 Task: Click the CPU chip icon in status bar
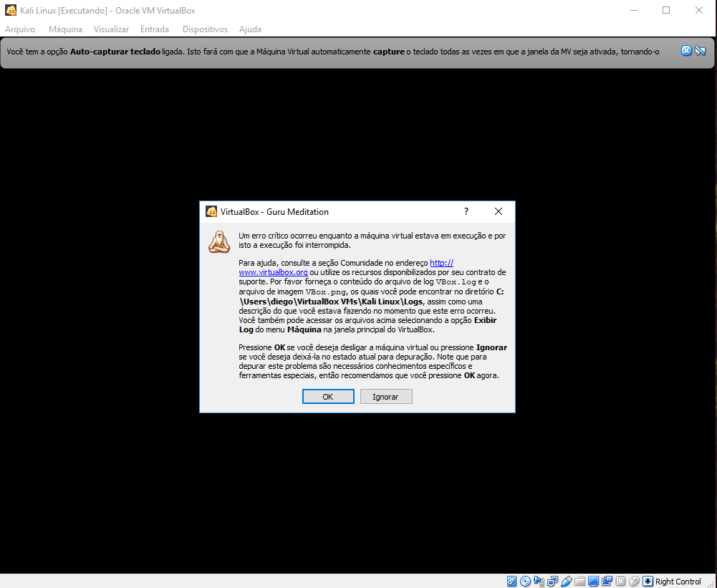tap(620, 581)
